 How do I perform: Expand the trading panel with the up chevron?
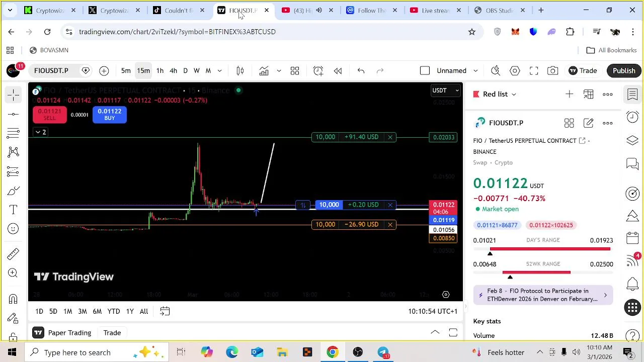coord(435,333)
